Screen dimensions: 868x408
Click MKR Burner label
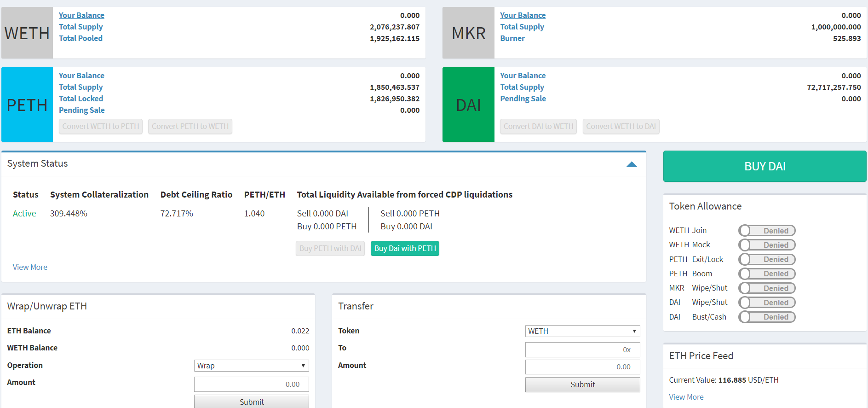point(512,38)
